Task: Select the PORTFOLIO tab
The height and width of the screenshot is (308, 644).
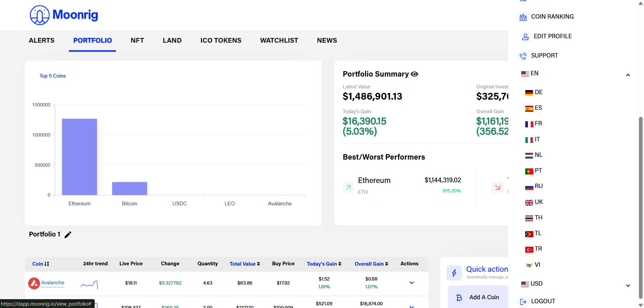Action: click(x=93, y=41)
